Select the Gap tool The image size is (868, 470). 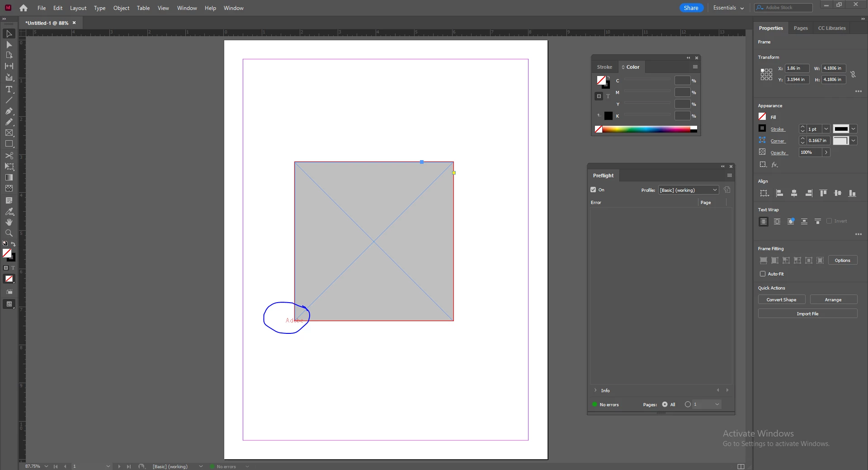click(x=9, y=66)
